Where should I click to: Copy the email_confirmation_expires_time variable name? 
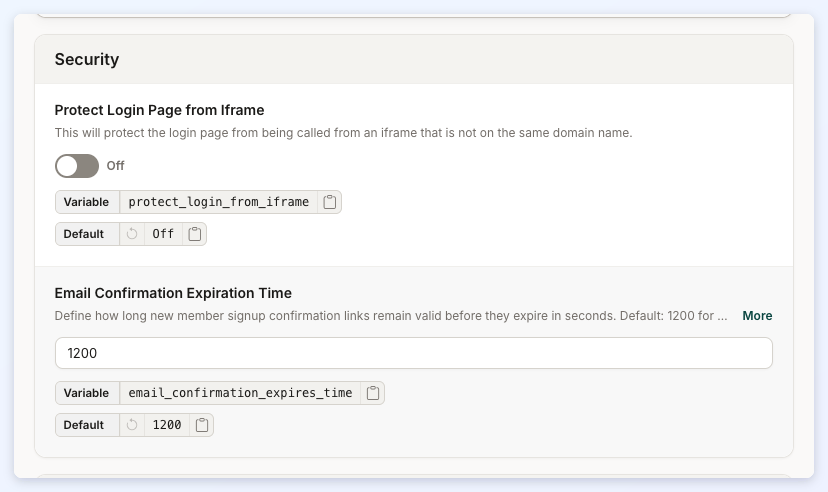pos(373,393)
